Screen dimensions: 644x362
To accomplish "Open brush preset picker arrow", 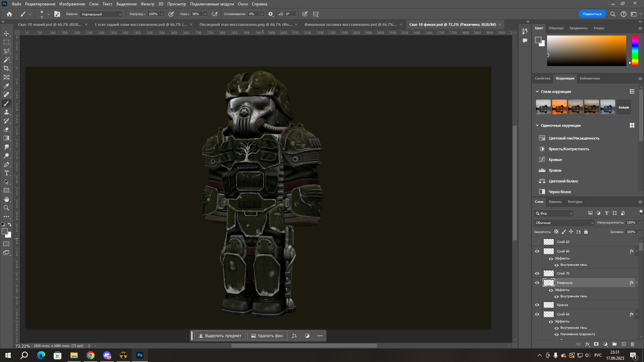I will (x=48, y=14).
